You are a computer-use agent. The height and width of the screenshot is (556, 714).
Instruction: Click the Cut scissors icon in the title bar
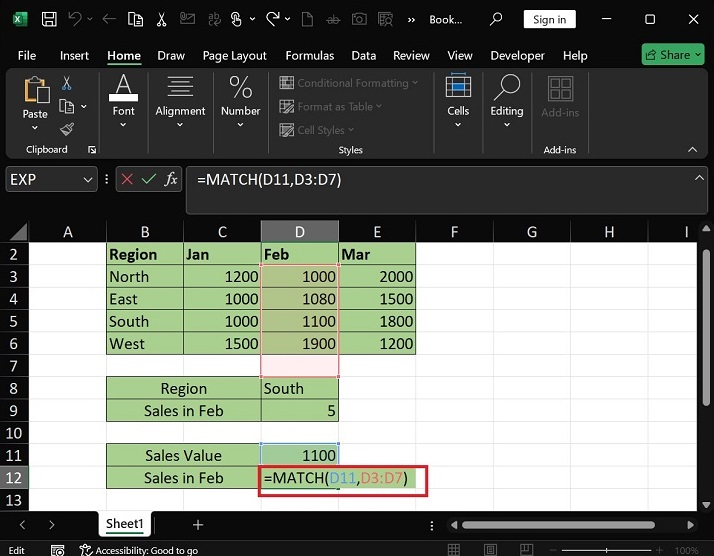point(161,19)
